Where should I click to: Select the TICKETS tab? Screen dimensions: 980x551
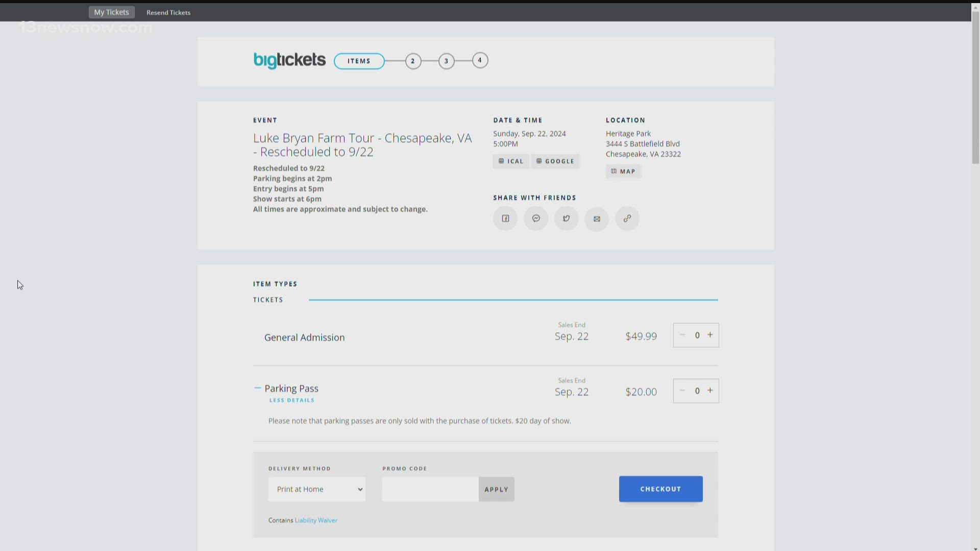268,299
